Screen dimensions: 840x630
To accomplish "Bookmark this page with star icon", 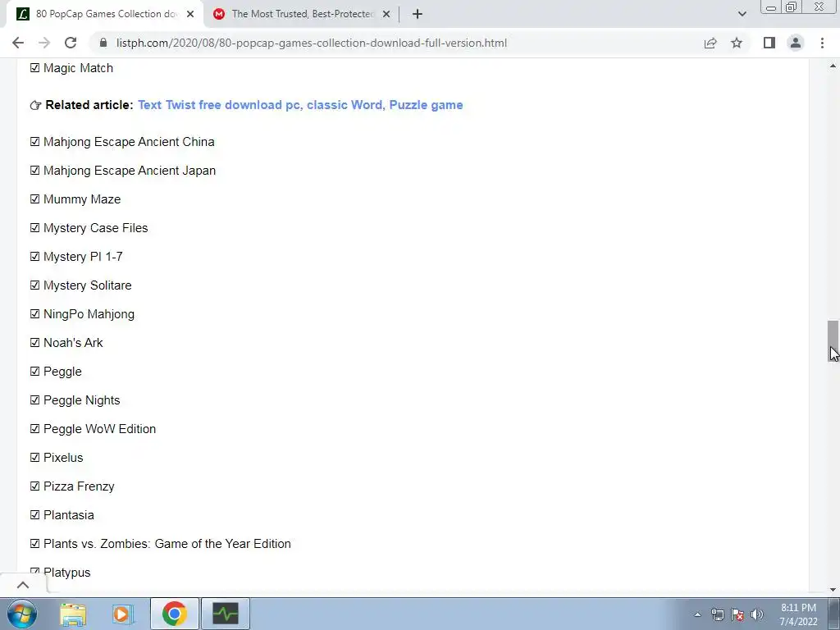I will [x=737, y=43].
